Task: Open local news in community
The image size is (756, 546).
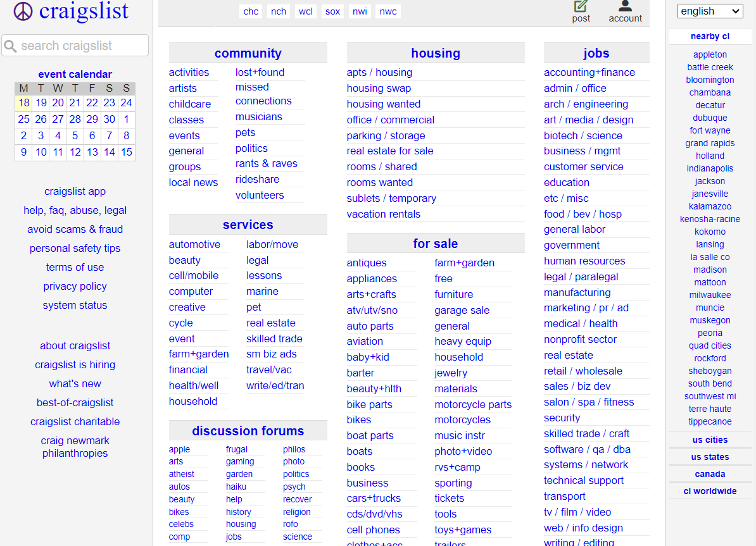Action: [x=193, y=183]
